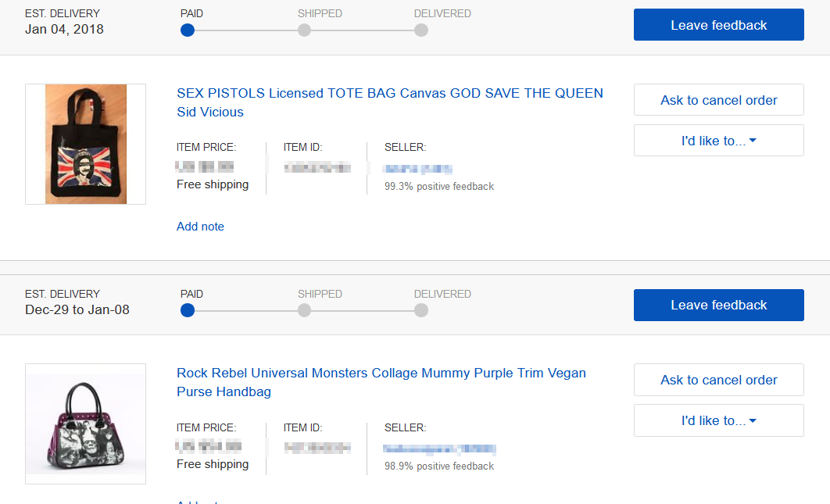
Task: Ask to cancel the Sex Pistols tote order
Action: (x=718, y=100)
